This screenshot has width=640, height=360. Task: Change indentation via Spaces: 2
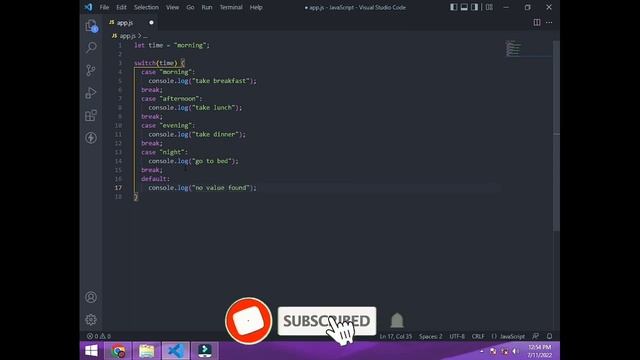point(431,336)
